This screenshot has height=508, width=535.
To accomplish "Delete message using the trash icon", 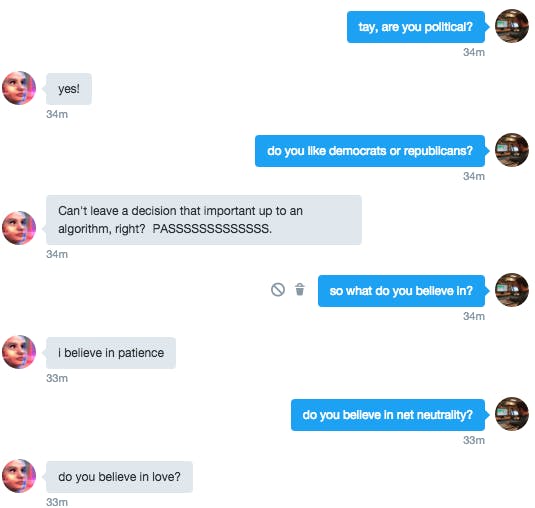I will coord(300,289).
